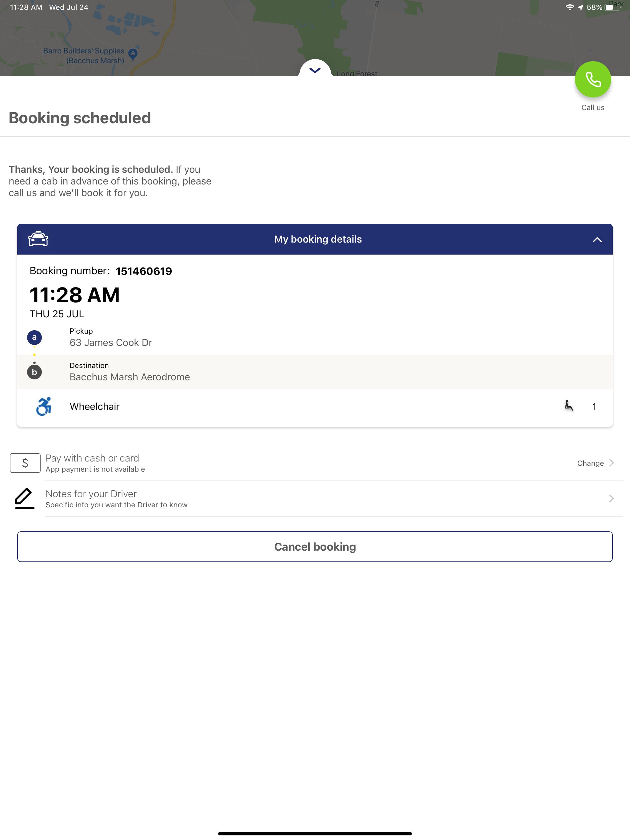The image size is (630, 840).
Task: Collapse the map panel with the down chevron
Action: [315, 70]
